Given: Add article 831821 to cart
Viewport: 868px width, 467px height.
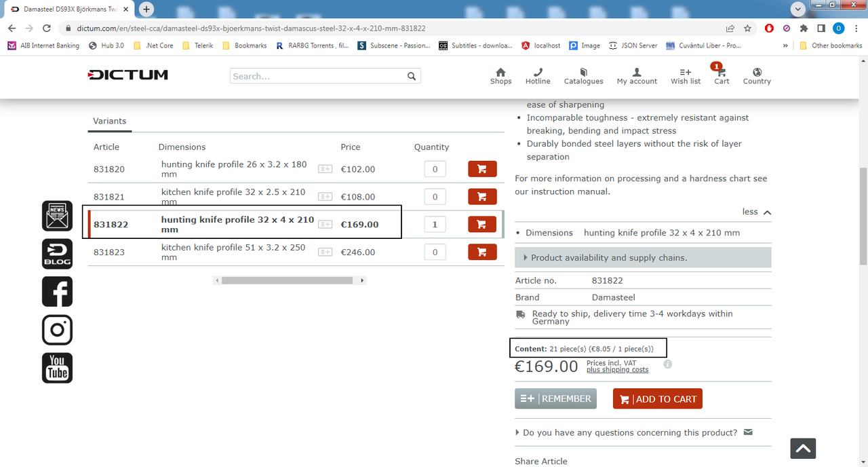Looking at the screenshot, I should (482, 197).
